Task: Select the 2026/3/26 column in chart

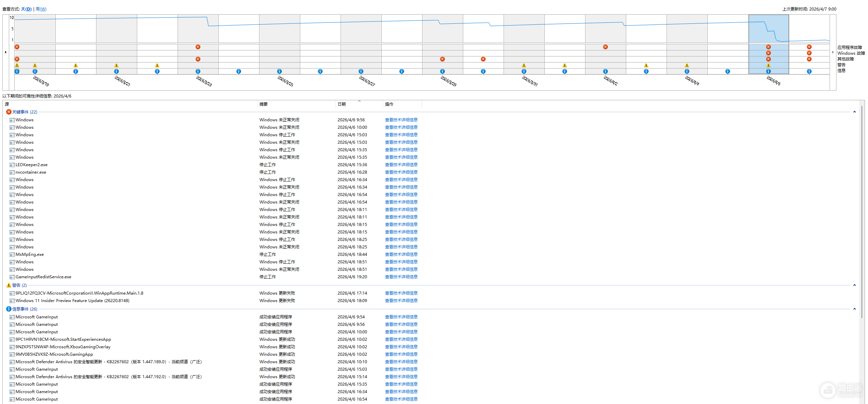Action: (320, 44)
